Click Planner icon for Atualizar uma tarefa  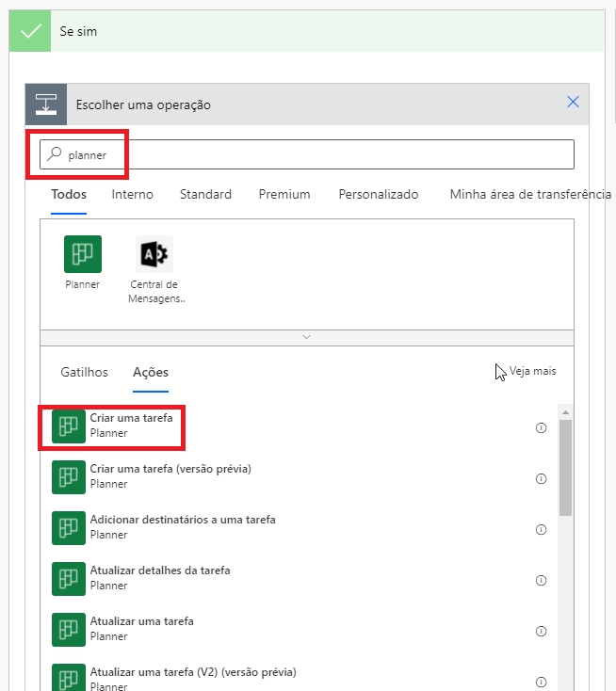tap(69, 629)
